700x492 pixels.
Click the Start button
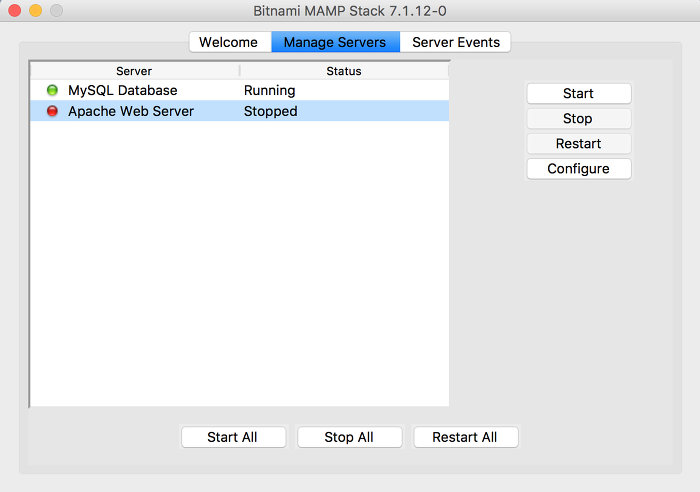pyautogui.click(x=579, y=93)
